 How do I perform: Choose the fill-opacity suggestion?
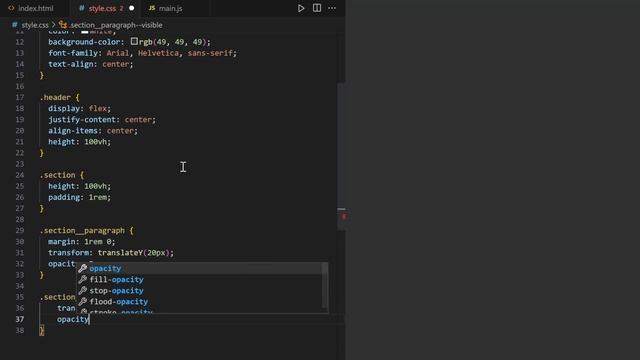pos(202,279)
